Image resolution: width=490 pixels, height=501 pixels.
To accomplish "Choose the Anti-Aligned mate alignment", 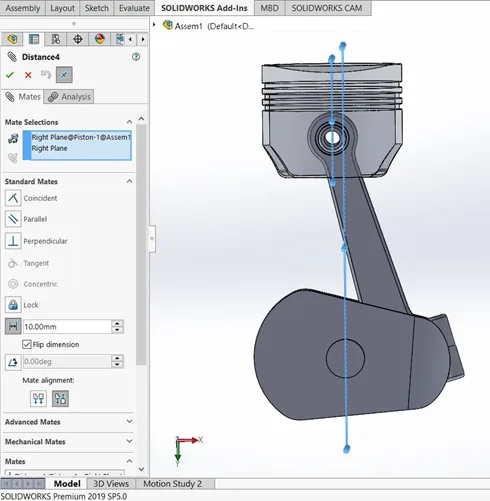I will coord(60,399).
